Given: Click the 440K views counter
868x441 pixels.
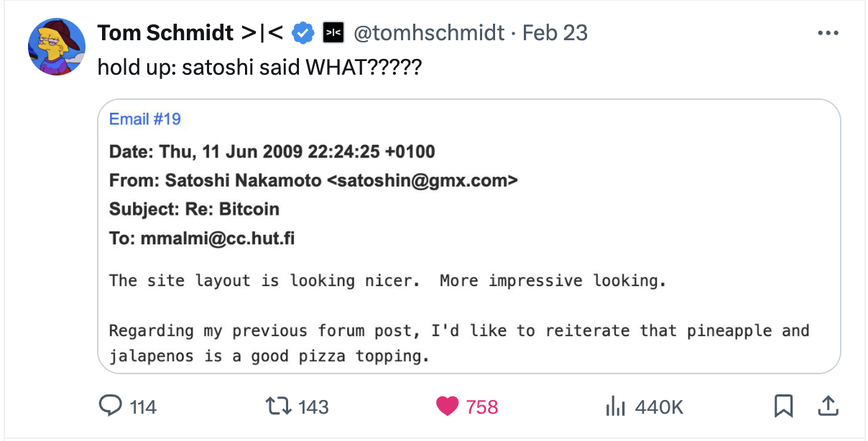Looking at the screenshot, I should 657,407.
